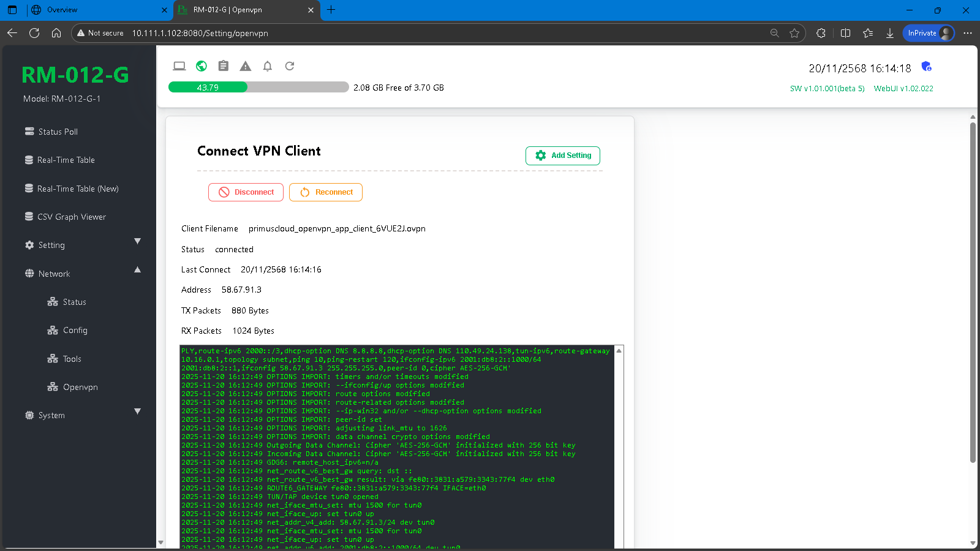Expand the Setting menu arrow
Image resolution: width=980 pixels, height=551 pixels.
coord(137,241)
